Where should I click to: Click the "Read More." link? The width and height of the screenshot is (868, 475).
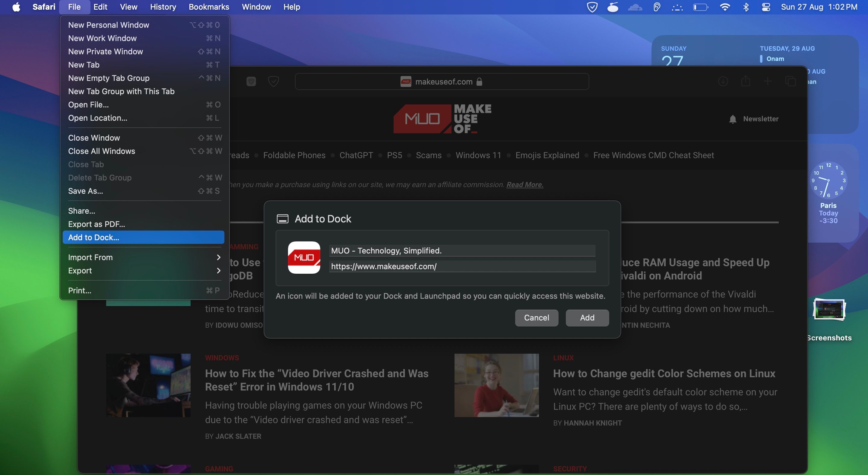pyautogui.click(x=524, y=185)
